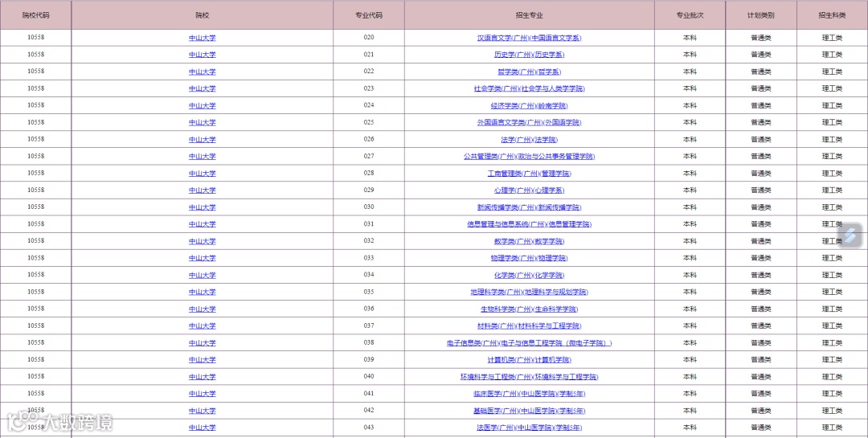The width and height of the screenshot is (868, 438).
Task: Open the 历史学(广州)(历史学系) link
Action: click(529, 55)
